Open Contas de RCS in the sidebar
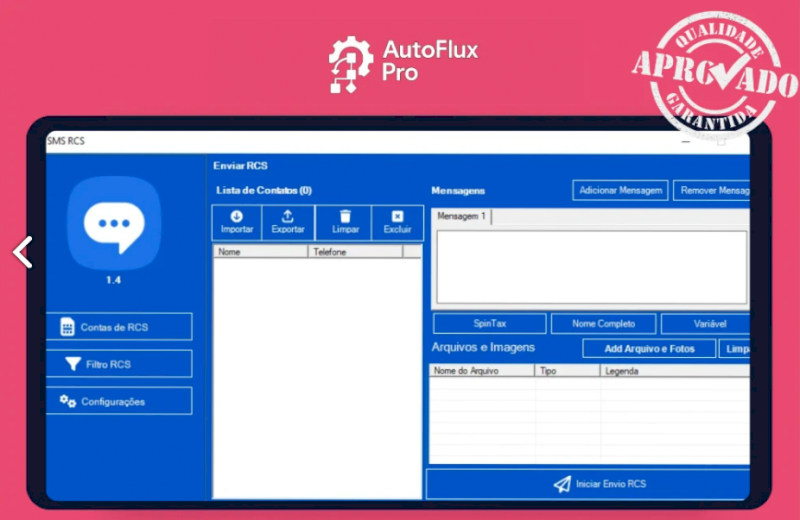Image resolution: width=800 pixels, height=520 pixels. (x=119, y=327)
